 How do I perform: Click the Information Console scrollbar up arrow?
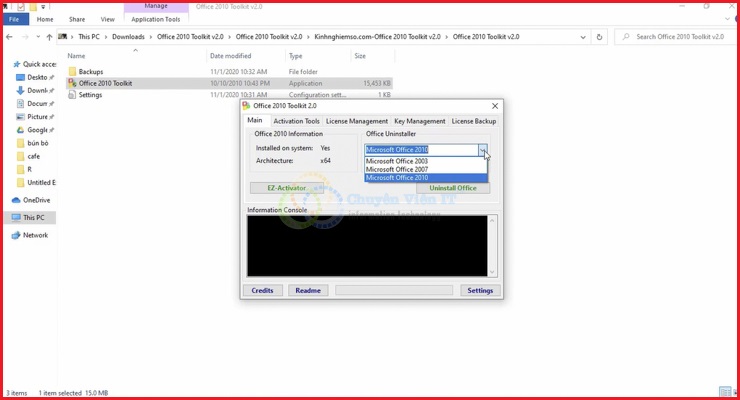click(x=492, y=220)
